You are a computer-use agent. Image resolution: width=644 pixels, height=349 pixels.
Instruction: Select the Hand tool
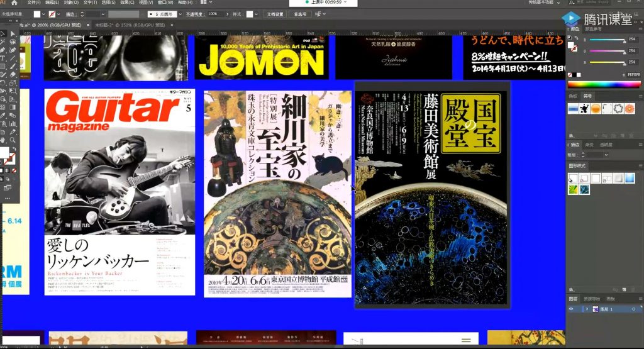coord(3,140)
